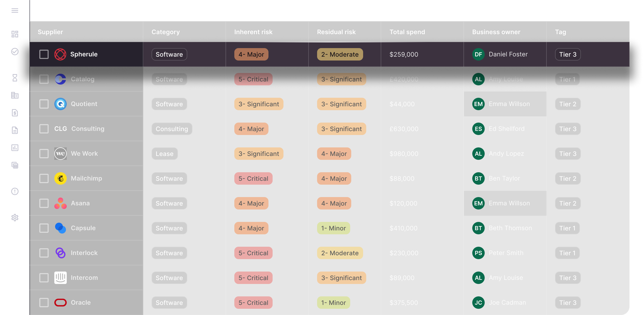
Task: Click the Catalog logo icon
Action: 60,79
